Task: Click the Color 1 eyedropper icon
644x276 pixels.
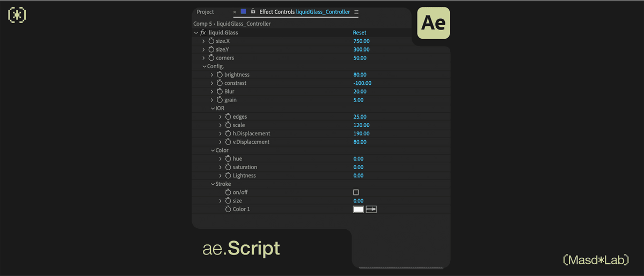Action: (x=371, y=209)
